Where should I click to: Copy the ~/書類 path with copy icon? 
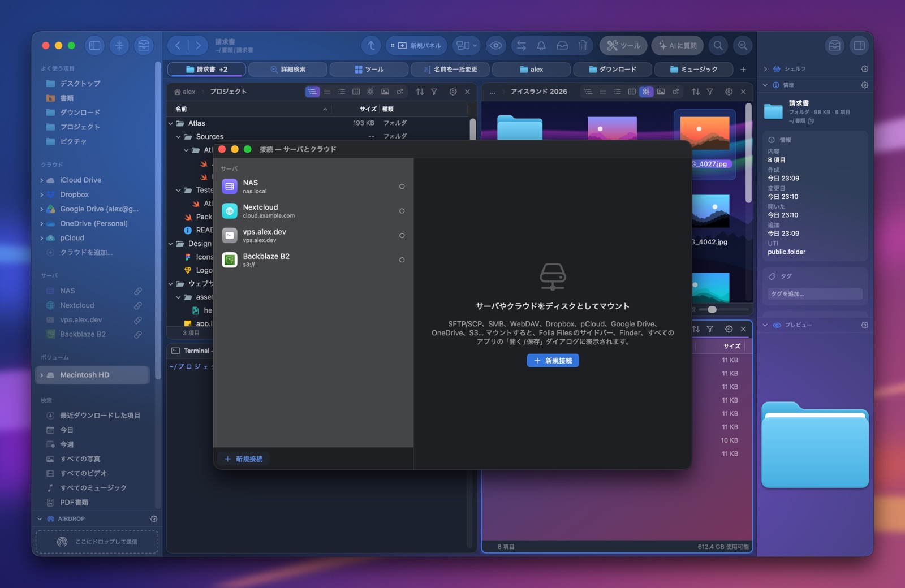[x=811, y=121]
